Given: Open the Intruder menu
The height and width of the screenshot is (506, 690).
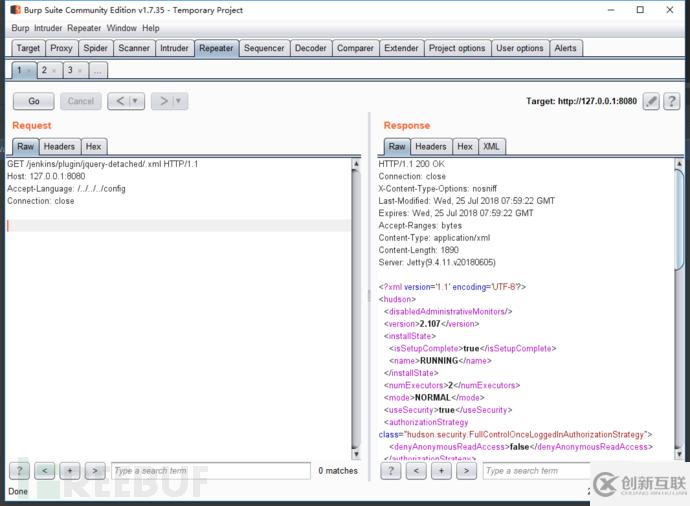Looking at the screenshot, I should pos(48,28).
